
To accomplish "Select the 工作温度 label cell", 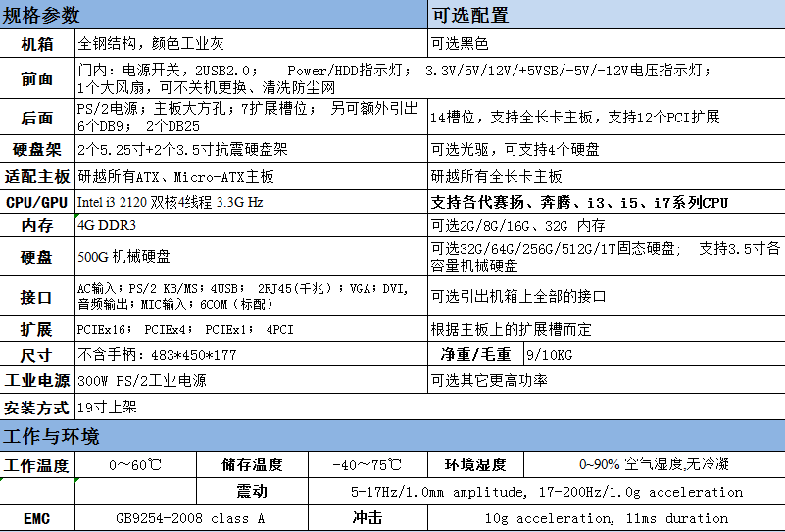I will [x=37, y=465].
